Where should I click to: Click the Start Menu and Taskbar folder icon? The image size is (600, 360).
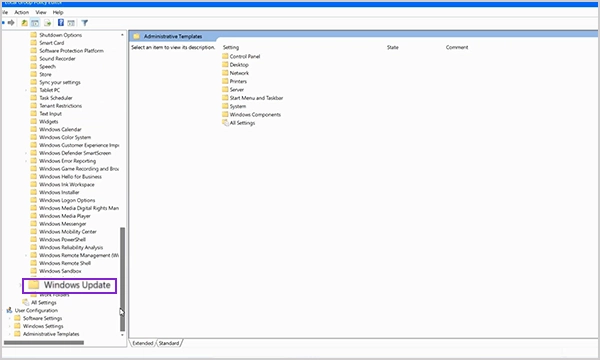(x=225, y=98)
